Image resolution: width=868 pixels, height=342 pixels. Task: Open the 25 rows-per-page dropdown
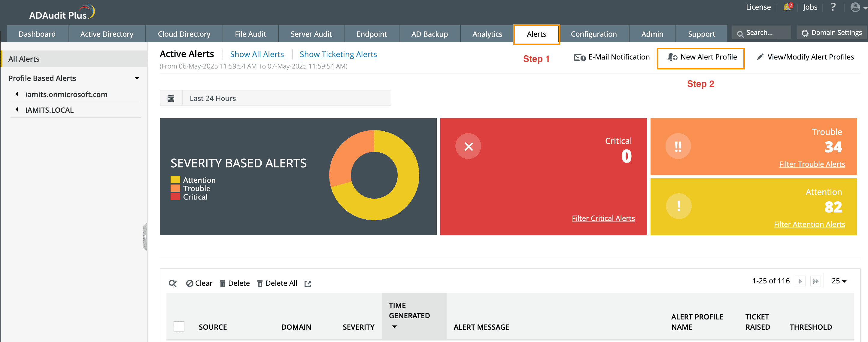pyautogui.click(x=839, y=281)
